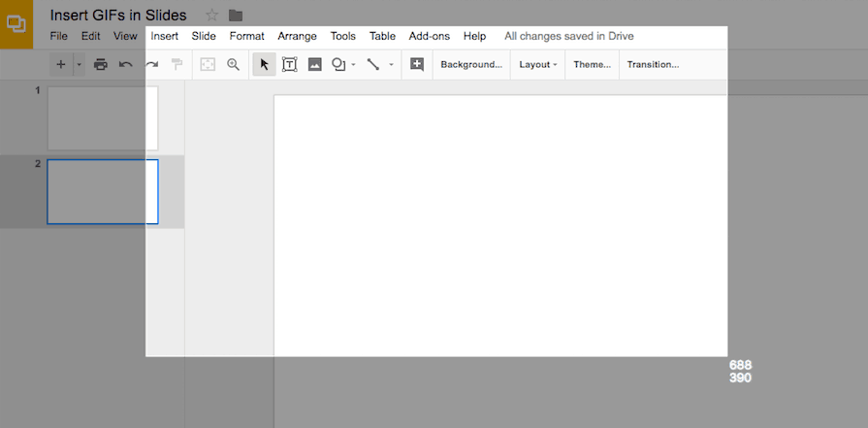
Task: Open the Layout dropdown
Action: [538, 65]
